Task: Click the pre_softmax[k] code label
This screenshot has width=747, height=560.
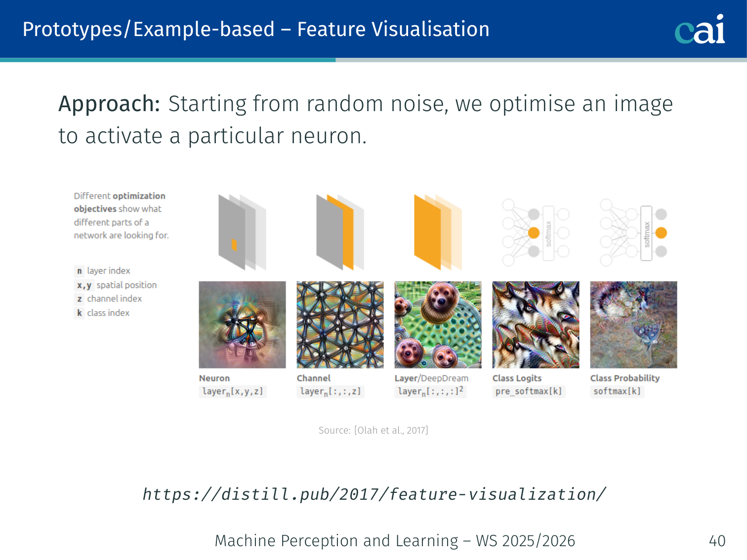Action: click(529, 391)
